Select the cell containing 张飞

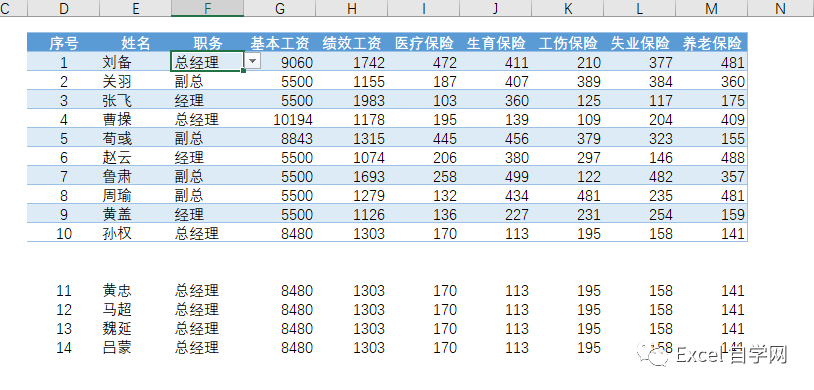click(135, 100)
